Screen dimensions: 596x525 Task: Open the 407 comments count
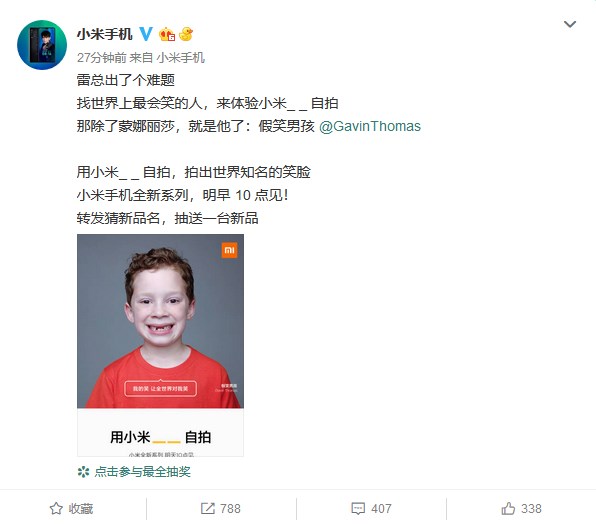(381, 509)
